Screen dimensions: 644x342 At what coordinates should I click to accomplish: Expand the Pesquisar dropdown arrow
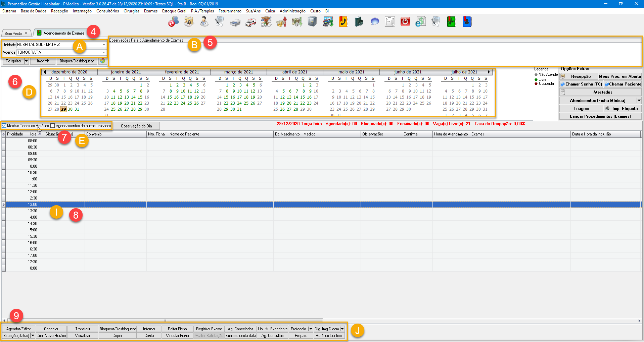tap(26, 61)
